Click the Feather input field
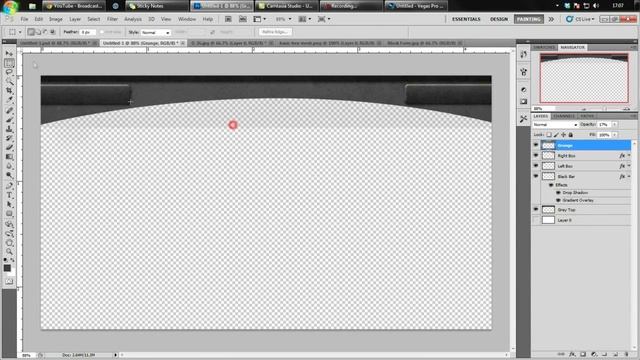 pos(88,32)
